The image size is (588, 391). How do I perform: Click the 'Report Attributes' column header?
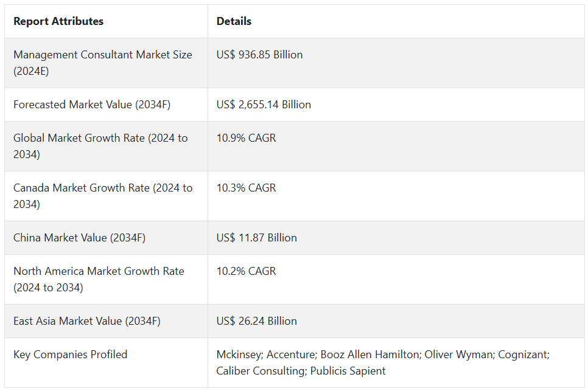tap(58, 21)
